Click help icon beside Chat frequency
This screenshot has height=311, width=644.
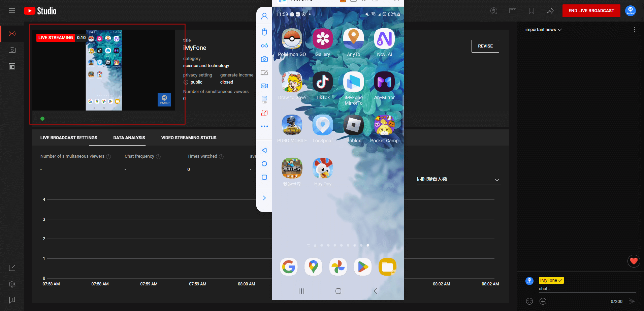(158, 157)
